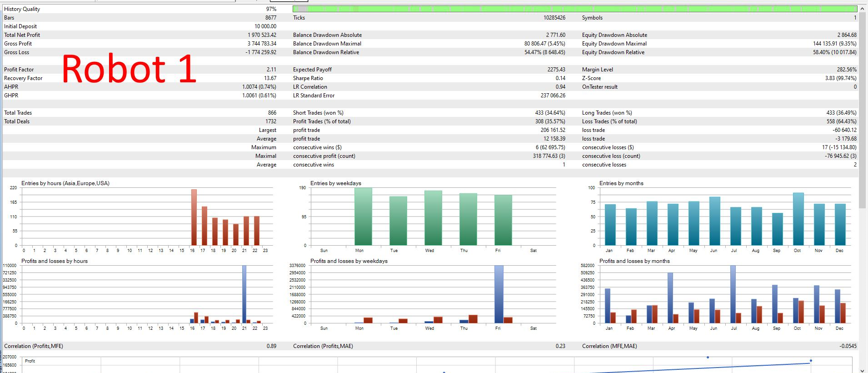Image resolution: width=868 pixels, height=373 pixels.
Task: Select the Long Trades (won %) label
Action: coord(607,113)
